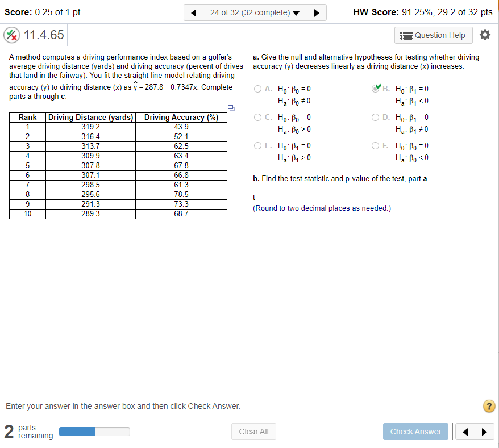Open the Question Help menu
This screenshot has width=499, height=448.
coord(434,35)
